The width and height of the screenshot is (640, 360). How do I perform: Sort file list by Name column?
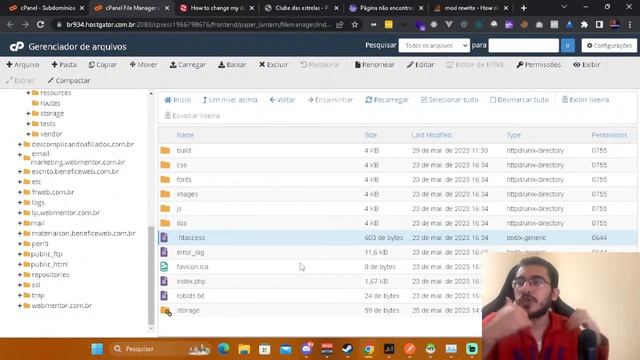tap(185, 135)
